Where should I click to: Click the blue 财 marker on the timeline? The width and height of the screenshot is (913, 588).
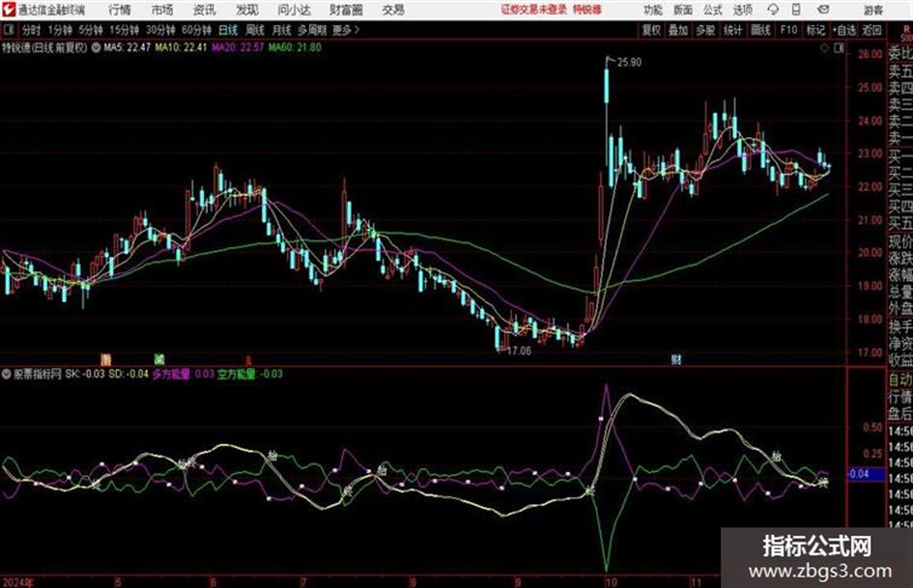676,360
